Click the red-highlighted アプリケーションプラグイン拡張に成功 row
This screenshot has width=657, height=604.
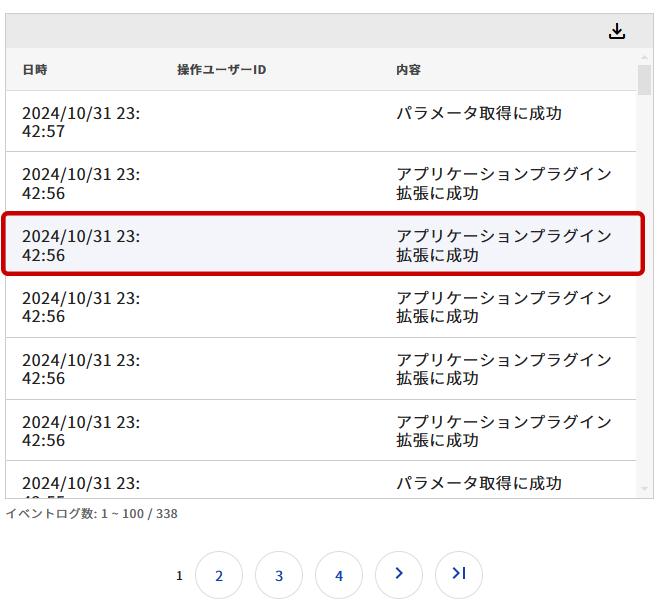click(320, 245)
